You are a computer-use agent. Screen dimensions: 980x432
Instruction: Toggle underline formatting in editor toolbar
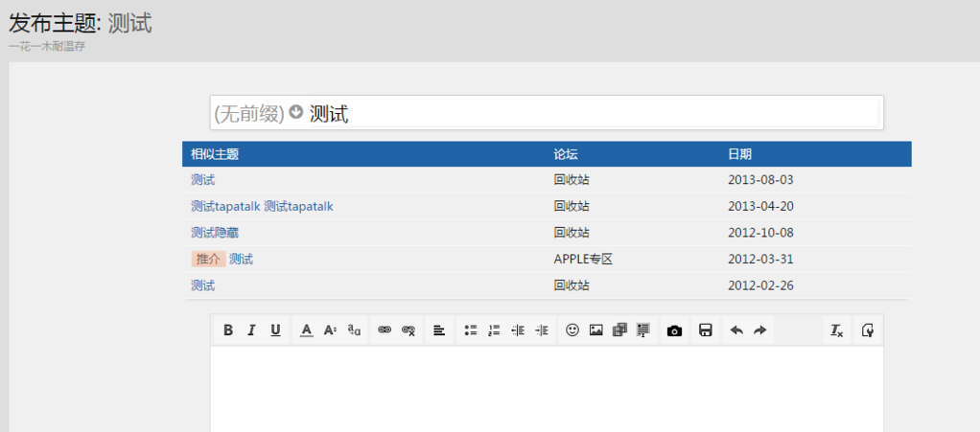click(275, 330)
